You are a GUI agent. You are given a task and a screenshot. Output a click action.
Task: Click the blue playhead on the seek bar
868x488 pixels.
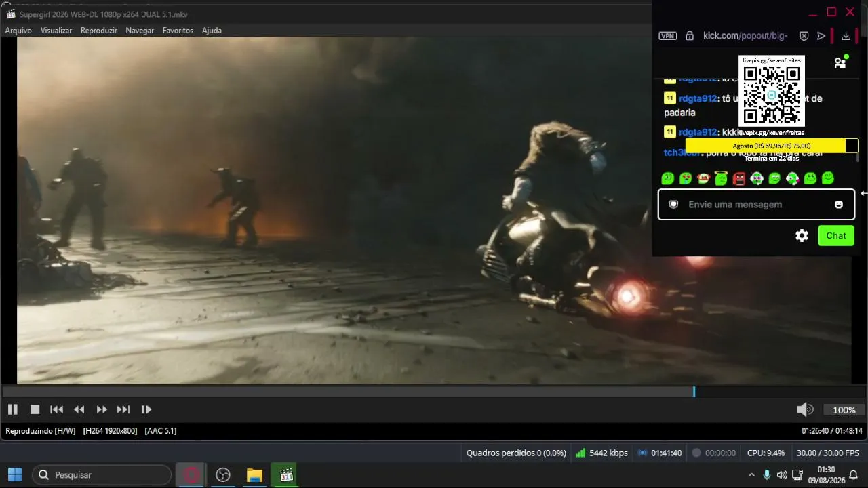[x=694, y=392]
